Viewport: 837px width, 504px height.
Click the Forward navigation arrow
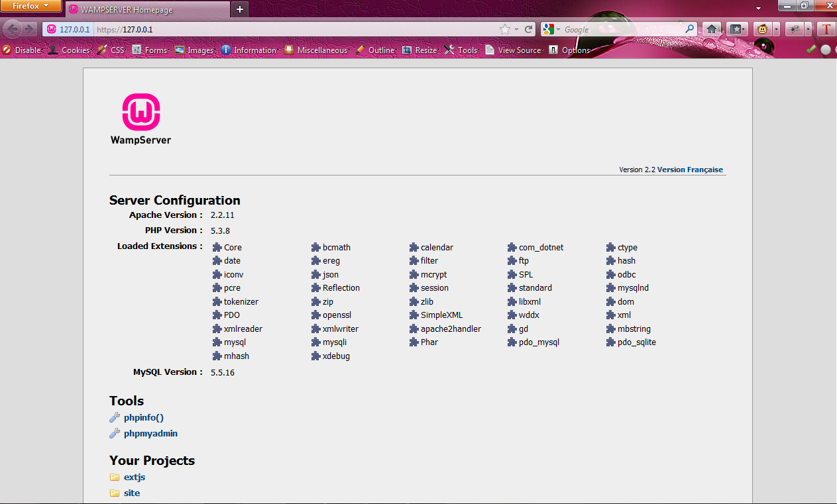tap(28, 29)
